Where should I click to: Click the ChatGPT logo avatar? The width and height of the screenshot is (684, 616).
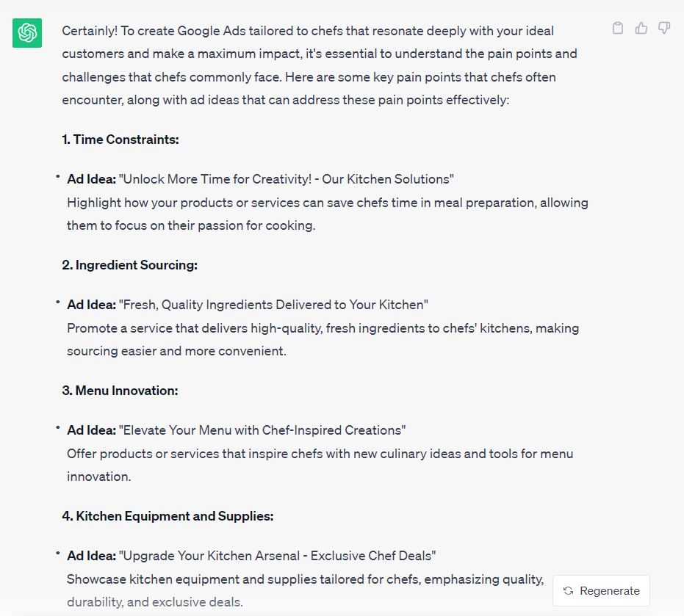[27, 33]
